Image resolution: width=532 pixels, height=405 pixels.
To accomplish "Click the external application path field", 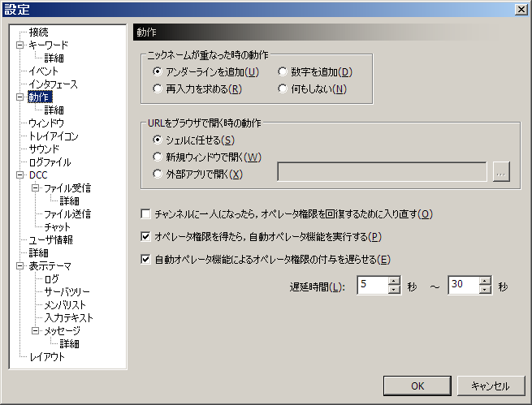I will click(x=382, y=172).
